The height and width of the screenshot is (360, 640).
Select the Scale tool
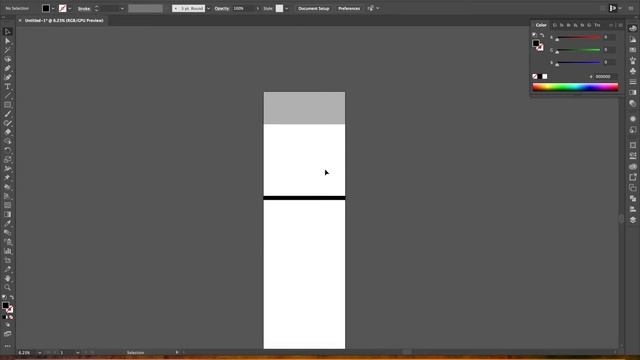tap(7, 159)
